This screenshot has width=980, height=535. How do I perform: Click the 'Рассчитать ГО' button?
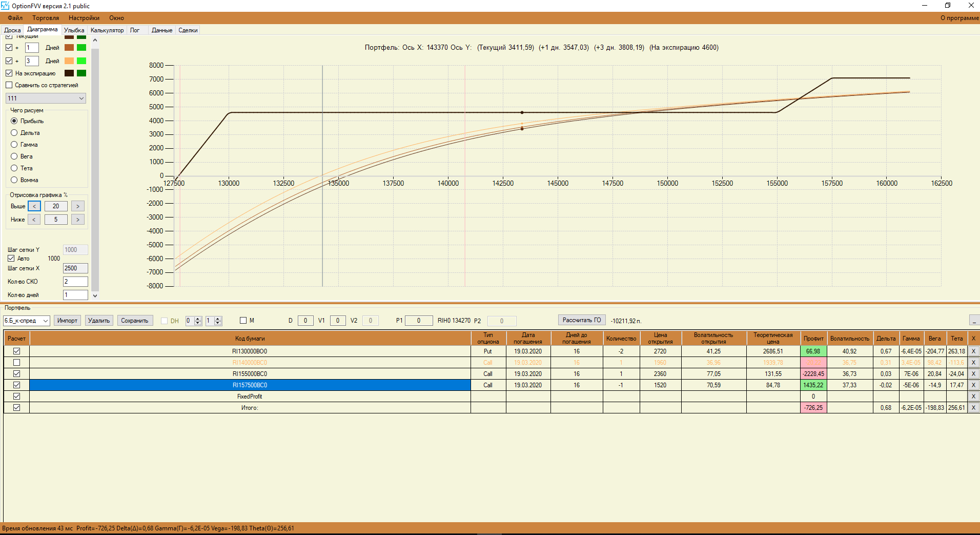582,320
